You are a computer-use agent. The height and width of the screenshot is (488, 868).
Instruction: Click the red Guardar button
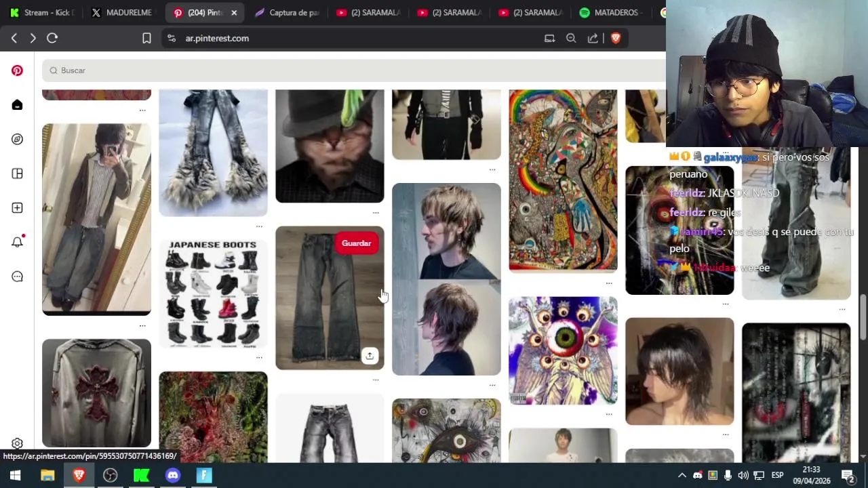(x=356, y=243)
